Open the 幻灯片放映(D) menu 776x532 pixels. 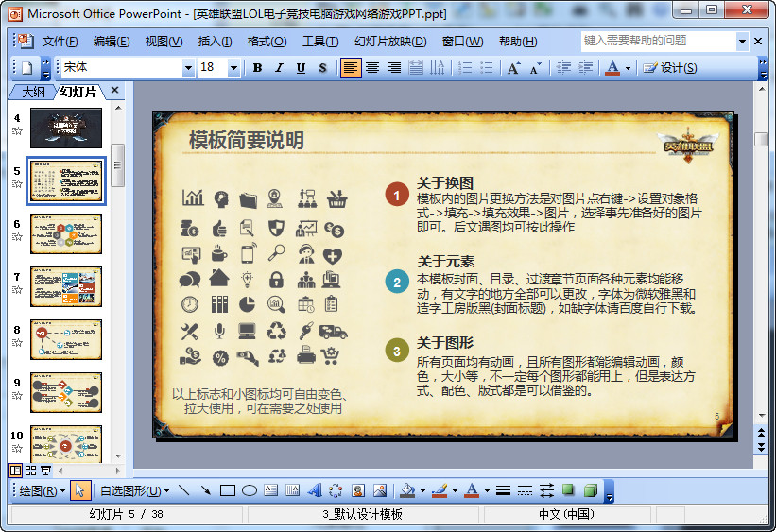(x=390, y=42)
